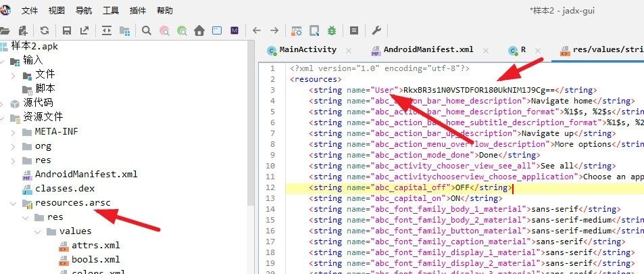Open the log viewer icon

click(x=354, y=30)
